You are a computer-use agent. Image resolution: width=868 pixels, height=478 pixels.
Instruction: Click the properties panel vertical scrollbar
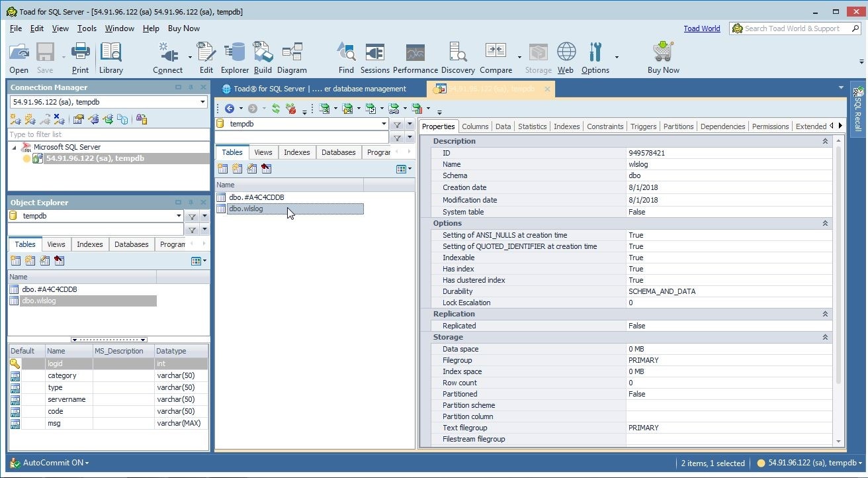(839, 265)
